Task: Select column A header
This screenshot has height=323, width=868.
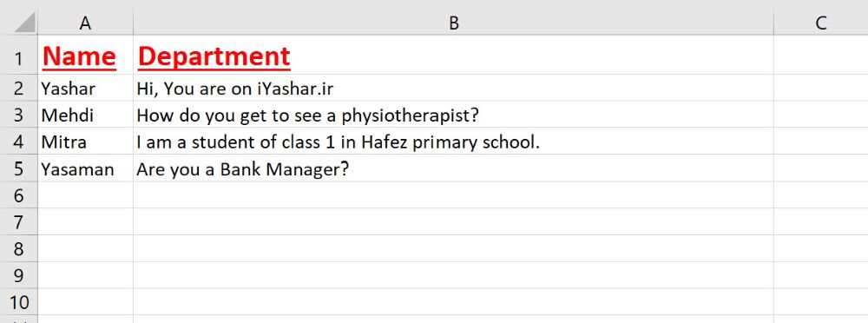Action: tap(85, 23)
